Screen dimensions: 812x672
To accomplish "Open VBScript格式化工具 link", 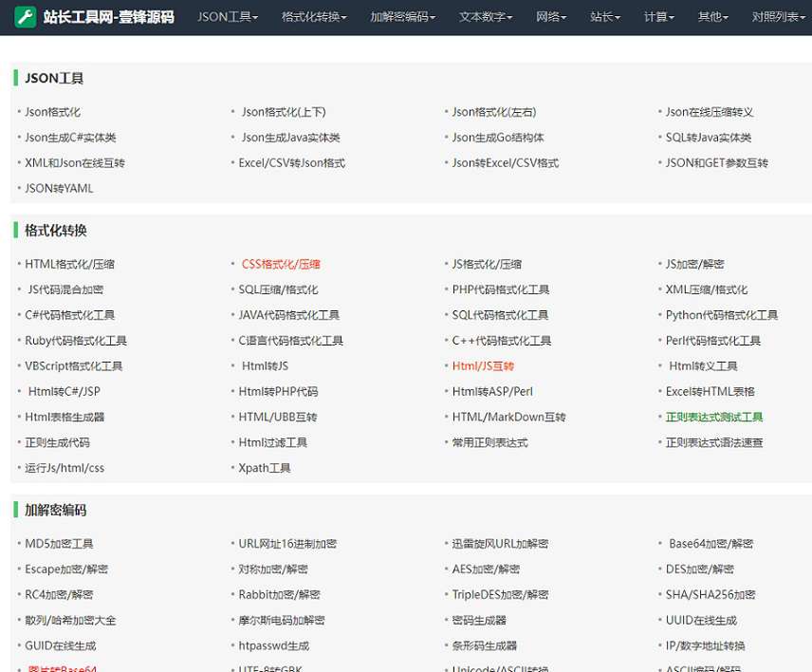I will (74, 365).
